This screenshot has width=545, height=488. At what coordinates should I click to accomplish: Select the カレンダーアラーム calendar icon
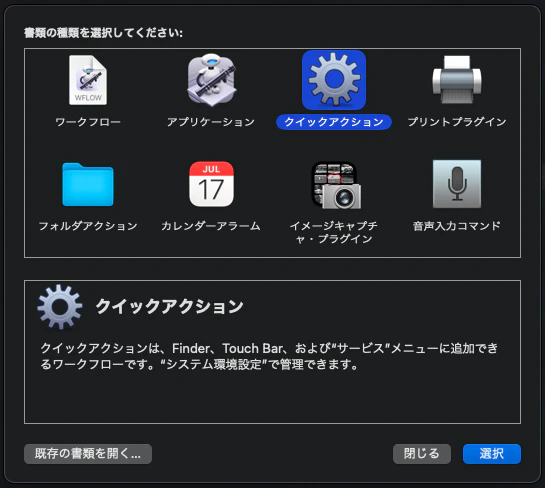coord(211,184)
